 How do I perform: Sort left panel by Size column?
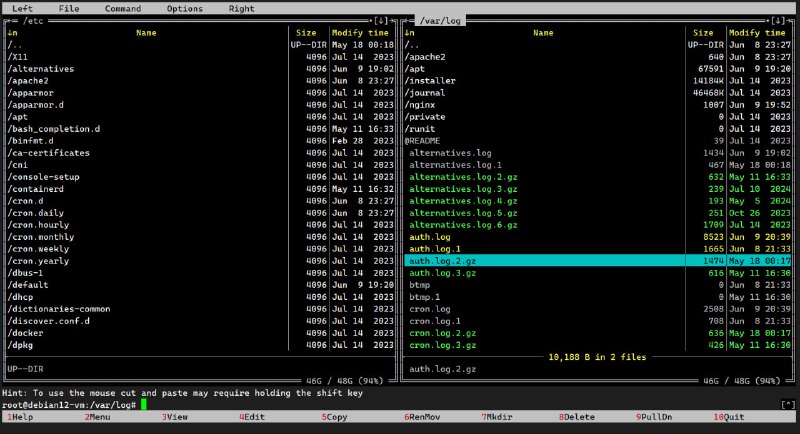[306, 33]
